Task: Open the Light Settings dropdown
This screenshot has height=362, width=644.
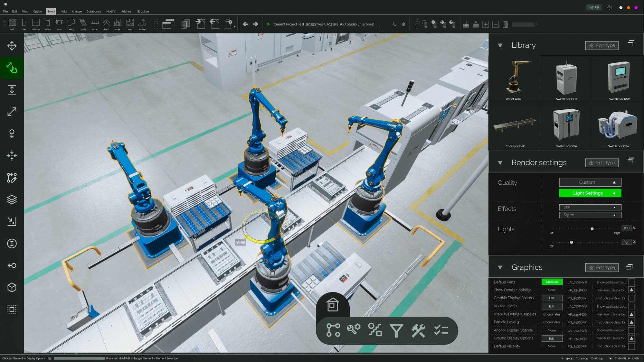Action: (590, 193)
